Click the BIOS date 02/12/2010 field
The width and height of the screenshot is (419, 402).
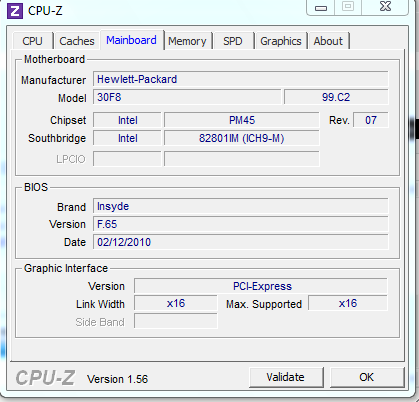241,242
